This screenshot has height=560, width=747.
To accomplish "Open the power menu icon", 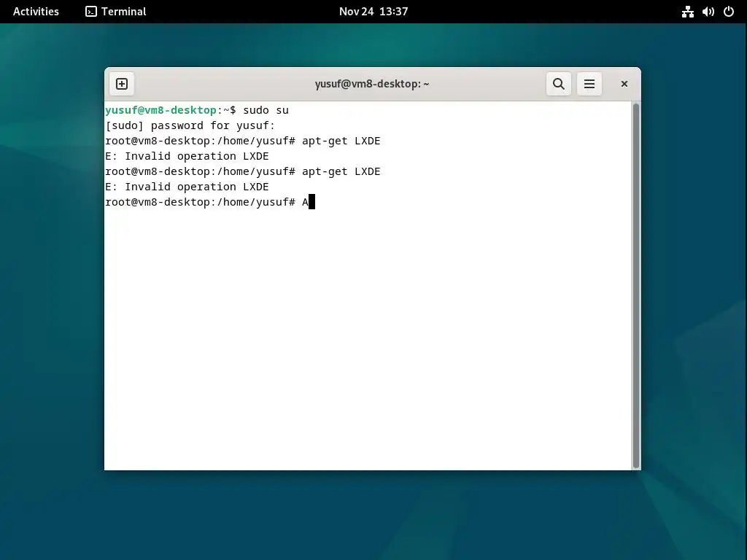I will [x=729, y=12].
